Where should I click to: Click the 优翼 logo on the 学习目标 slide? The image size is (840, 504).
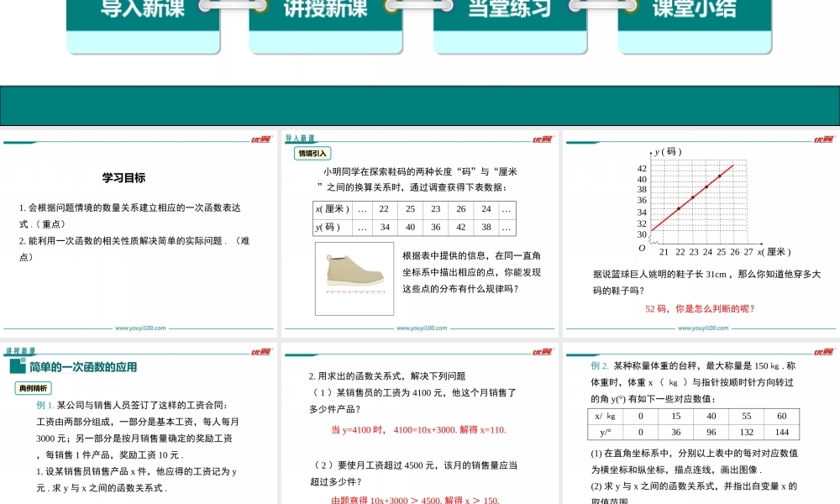click(260, 139)
